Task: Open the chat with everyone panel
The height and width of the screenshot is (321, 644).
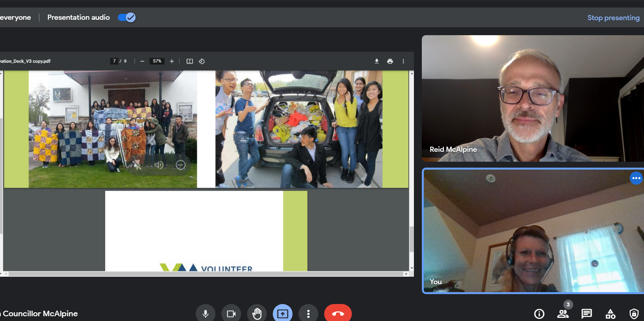Action: tap(587, 314)
